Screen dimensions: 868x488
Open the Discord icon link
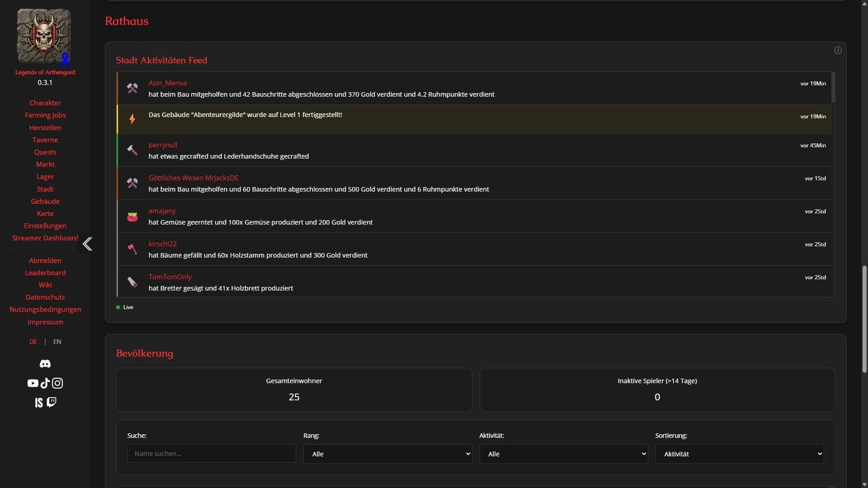click(x=45, y=364)
